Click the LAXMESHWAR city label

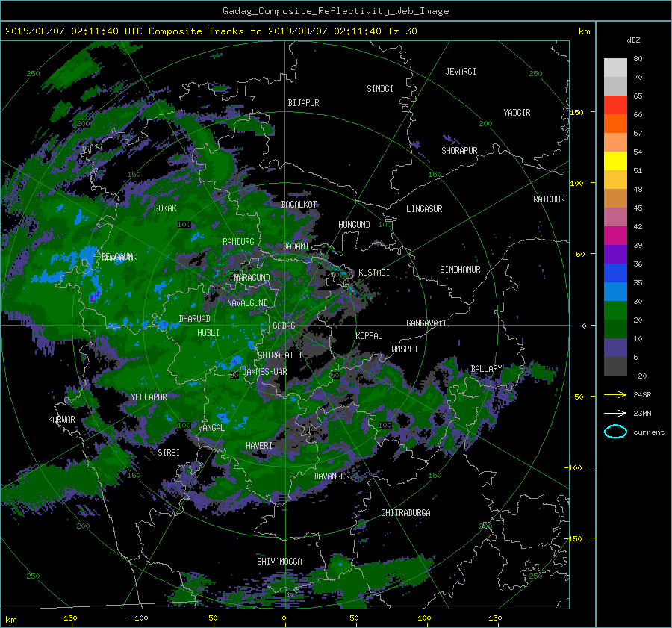tap(264, 372)
